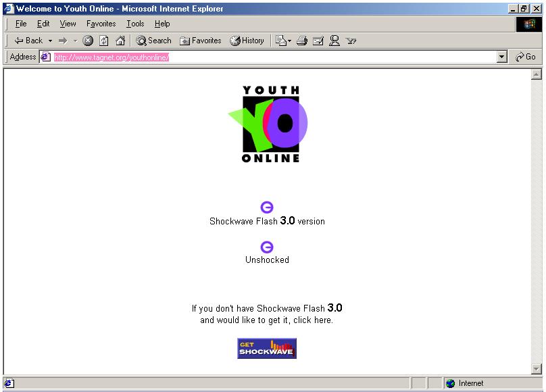
Task: Go back with the Back button
Action: (28, 41)
